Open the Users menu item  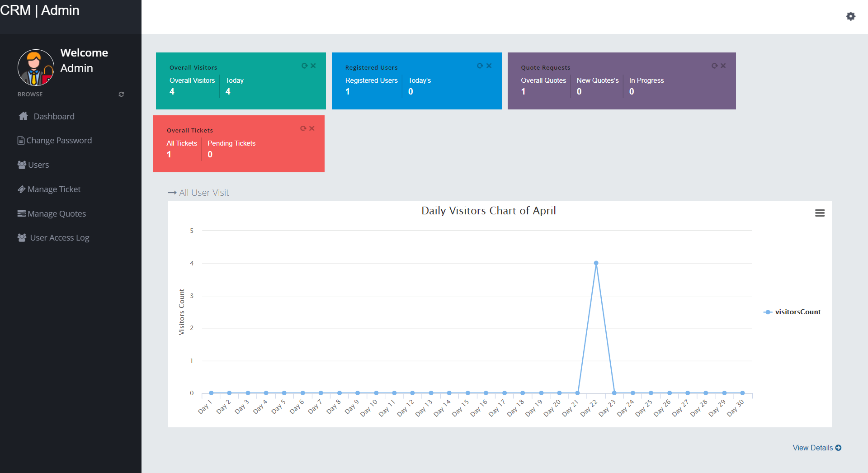pos(38,165)
